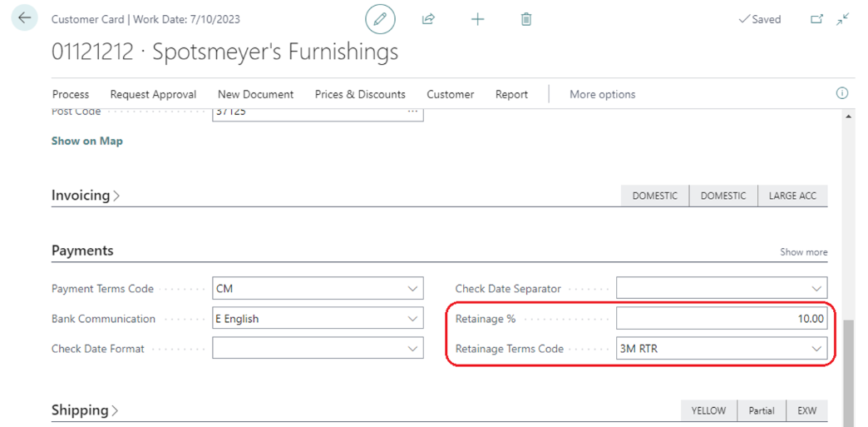
Task: Click the Check Date Format label
Action: (98, 349)
